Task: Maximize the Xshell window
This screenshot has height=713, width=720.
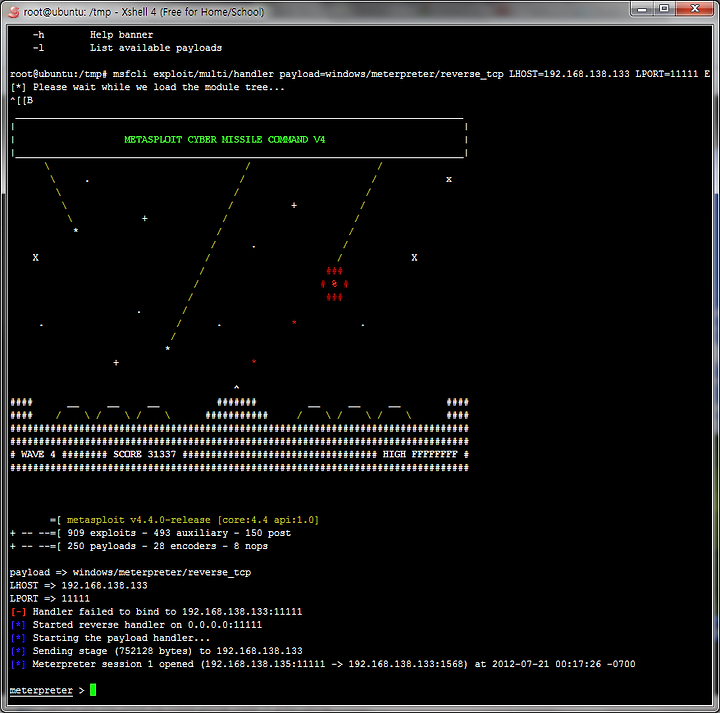Action: point(664,9)
